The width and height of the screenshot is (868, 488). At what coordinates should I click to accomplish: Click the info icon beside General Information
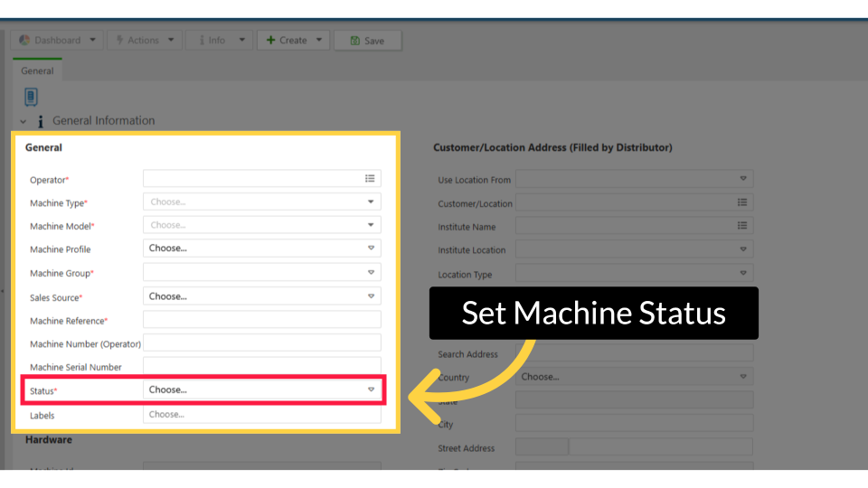(x=41, y=121)
